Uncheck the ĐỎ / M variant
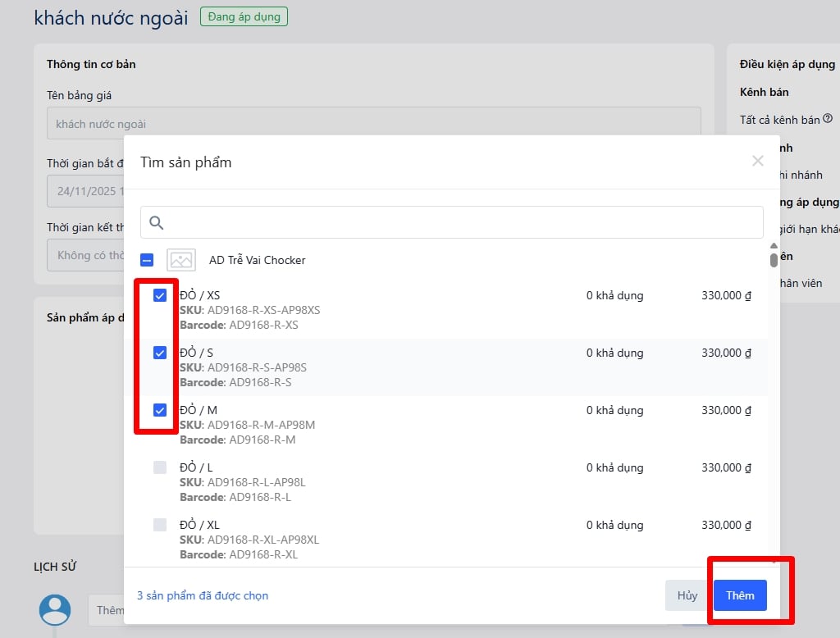840x638 pixels. pyautogui.click(x=160, y=410)
